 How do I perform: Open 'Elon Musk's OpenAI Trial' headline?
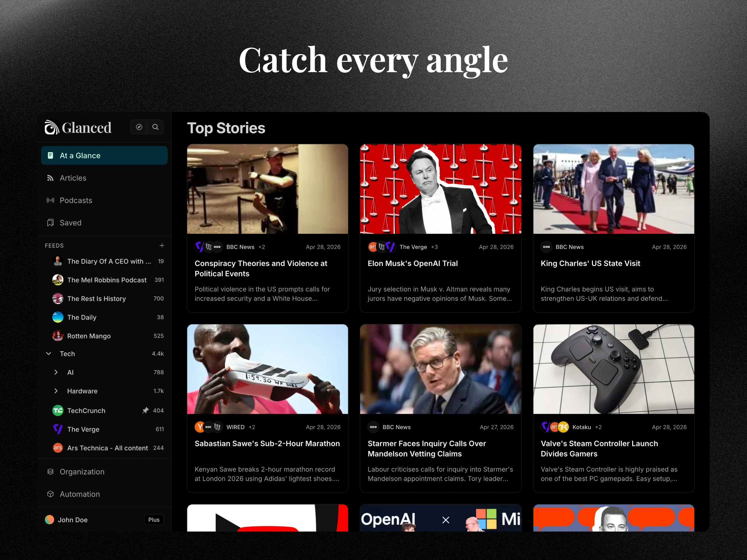pos(413,263)
